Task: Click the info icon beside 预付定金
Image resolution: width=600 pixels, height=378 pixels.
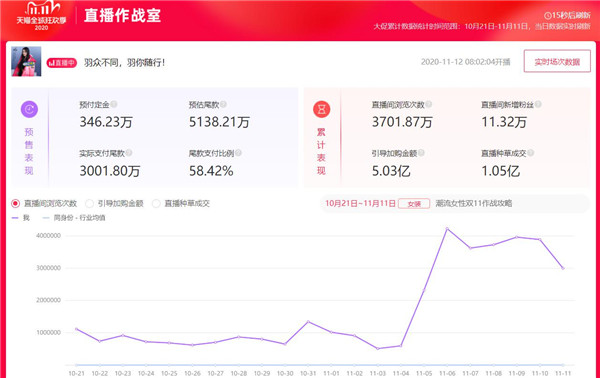Action: 114,104
